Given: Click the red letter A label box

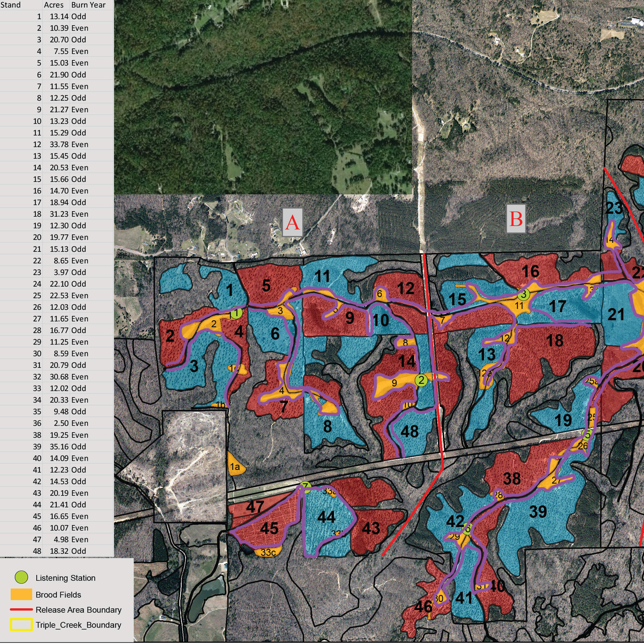Looking at the screenshot, I should tap(293, 222).
